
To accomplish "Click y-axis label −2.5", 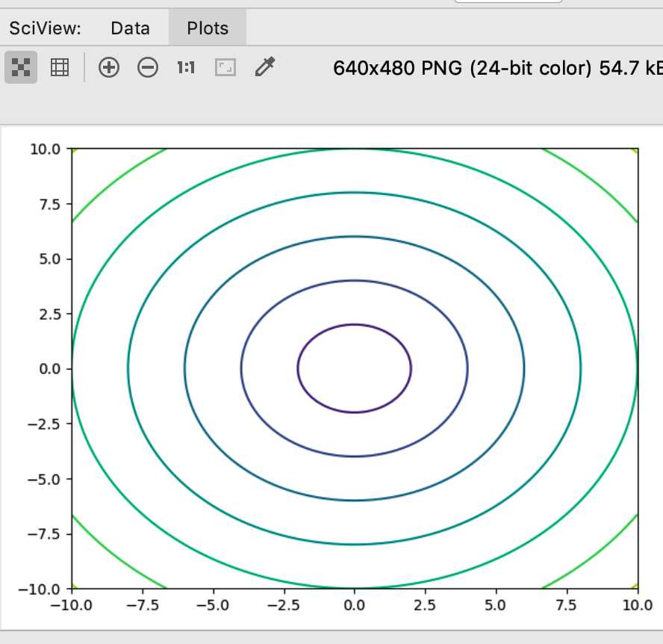I will [x=44, y=424].
